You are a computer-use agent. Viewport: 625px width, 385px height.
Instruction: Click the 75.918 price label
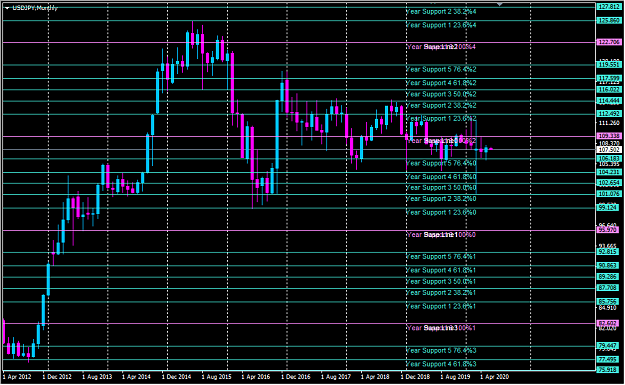click(x=609, y=369)
